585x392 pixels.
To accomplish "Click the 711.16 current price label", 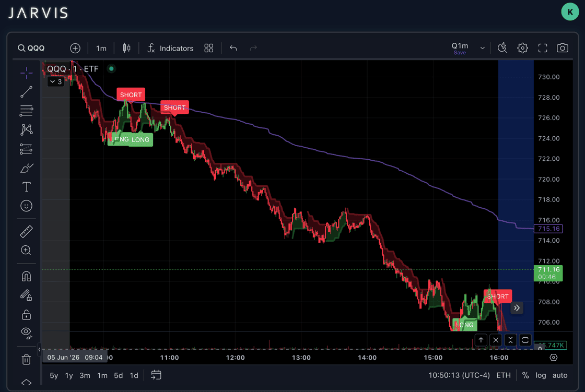I will click(x=548, y=273).
